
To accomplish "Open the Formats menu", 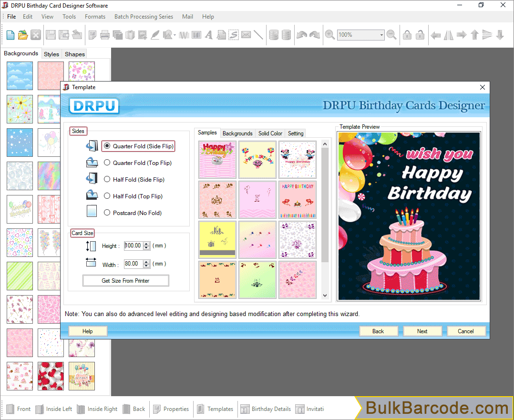I will click(x=95, y=16).
